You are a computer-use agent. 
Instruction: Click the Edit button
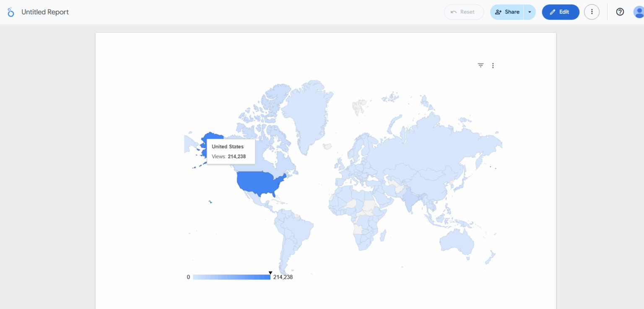pyautogui.click(x=561, y=12)
